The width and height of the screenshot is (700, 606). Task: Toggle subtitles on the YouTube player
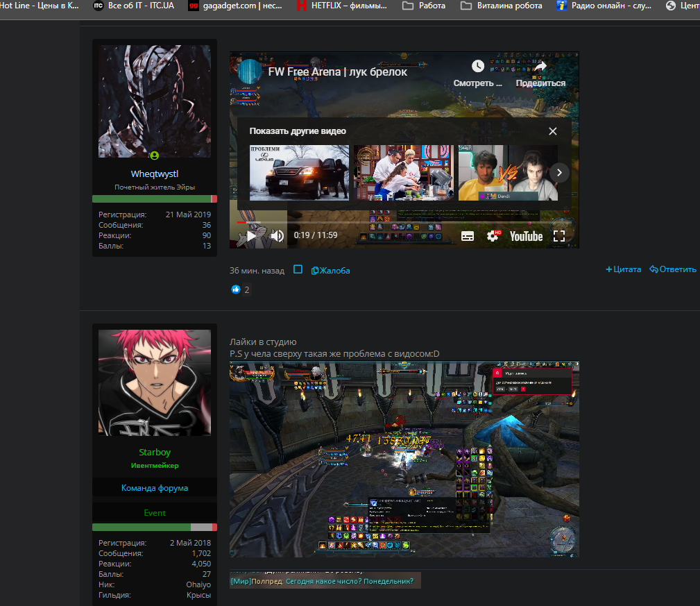click(468, 236)
